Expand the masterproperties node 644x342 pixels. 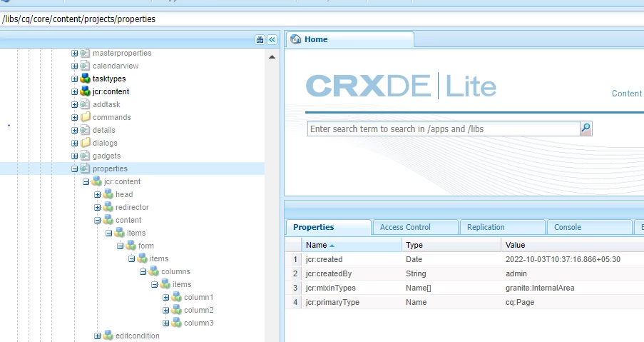74,53
